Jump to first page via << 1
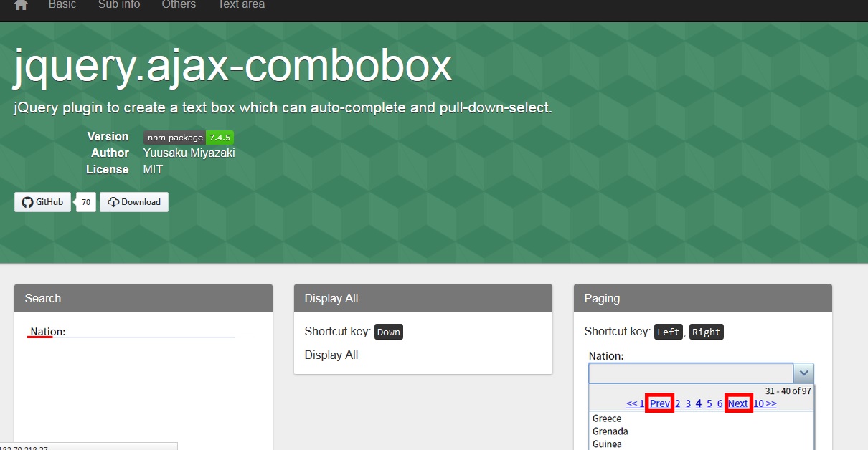This screenshot has width=868, height=450. pos(635,403)
